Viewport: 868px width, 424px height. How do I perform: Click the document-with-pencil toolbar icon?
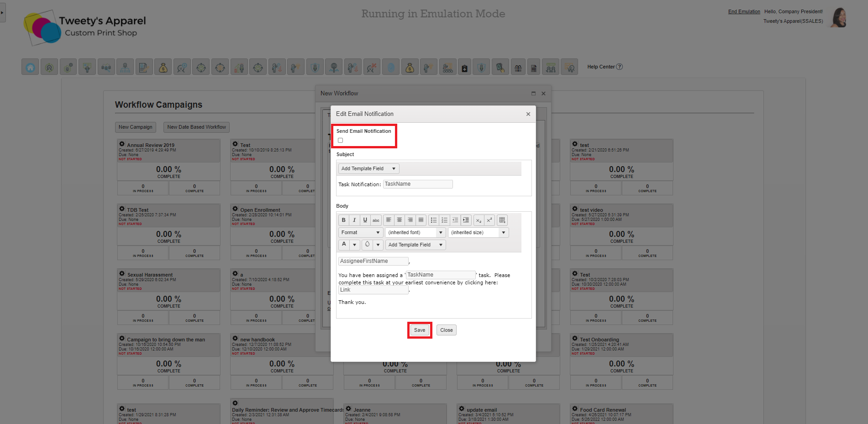tap(144, 67)
